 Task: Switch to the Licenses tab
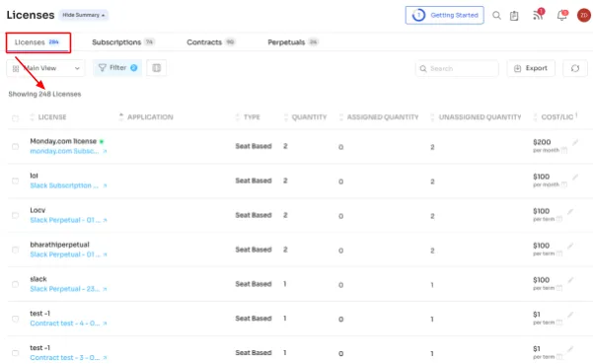click(37, 42)
